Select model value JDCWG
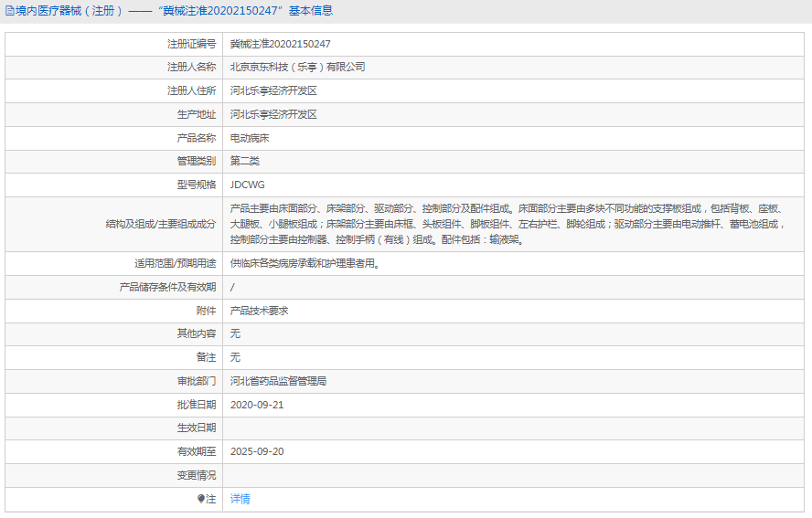Image resolution: width=812 pixels, height=518 pixels. (248, 185)
